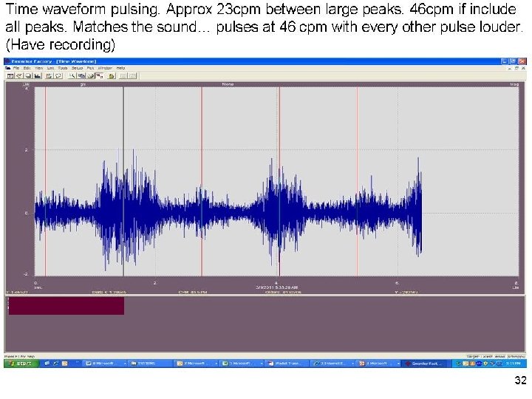Click the red cursor line near 4 seconds
The height and width of the screenshot is (399, 532).
click(x=279, y=182)
